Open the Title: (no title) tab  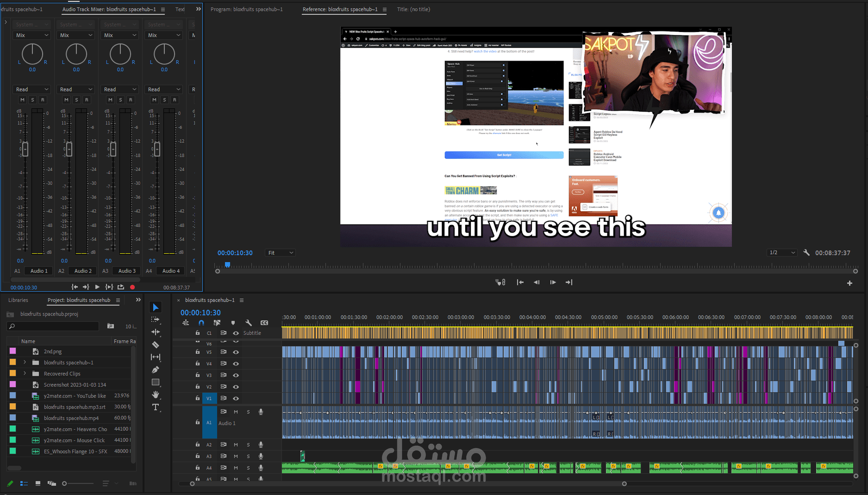coord(413,9)
